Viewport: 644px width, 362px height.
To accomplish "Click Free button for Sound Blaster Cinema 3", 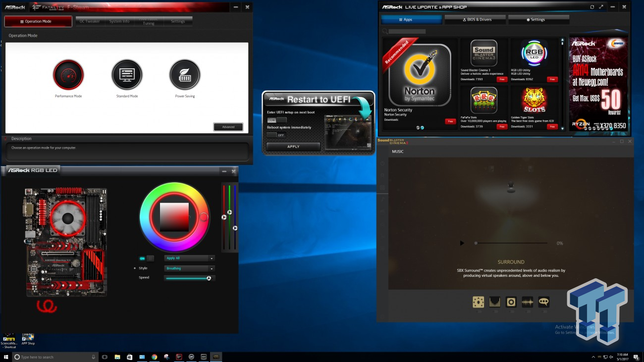I will coord(502,79).
